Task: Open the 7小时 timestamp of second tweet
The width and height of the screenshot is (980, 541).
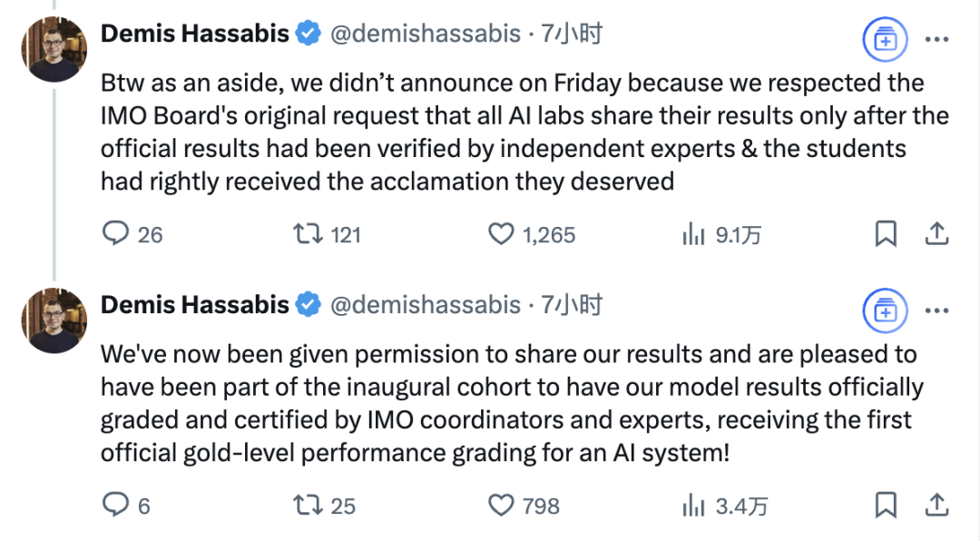Action: 572,305
